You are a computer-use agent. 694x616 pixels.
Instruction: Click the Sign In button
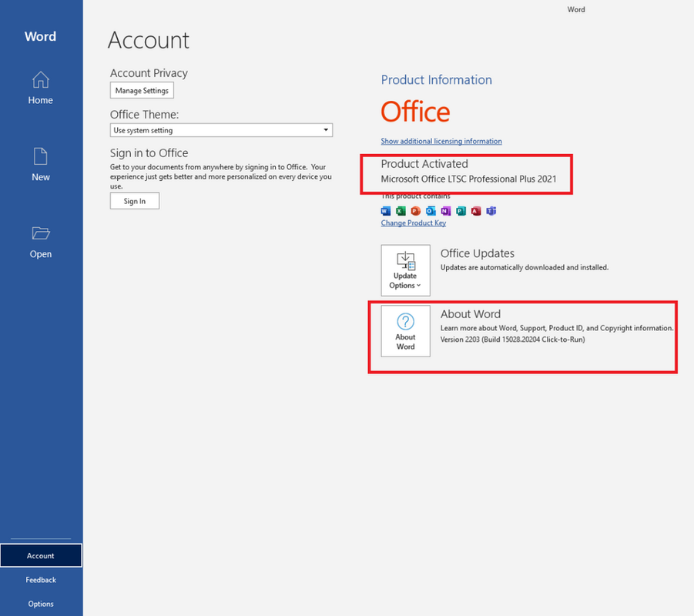[x=135, y=201]
